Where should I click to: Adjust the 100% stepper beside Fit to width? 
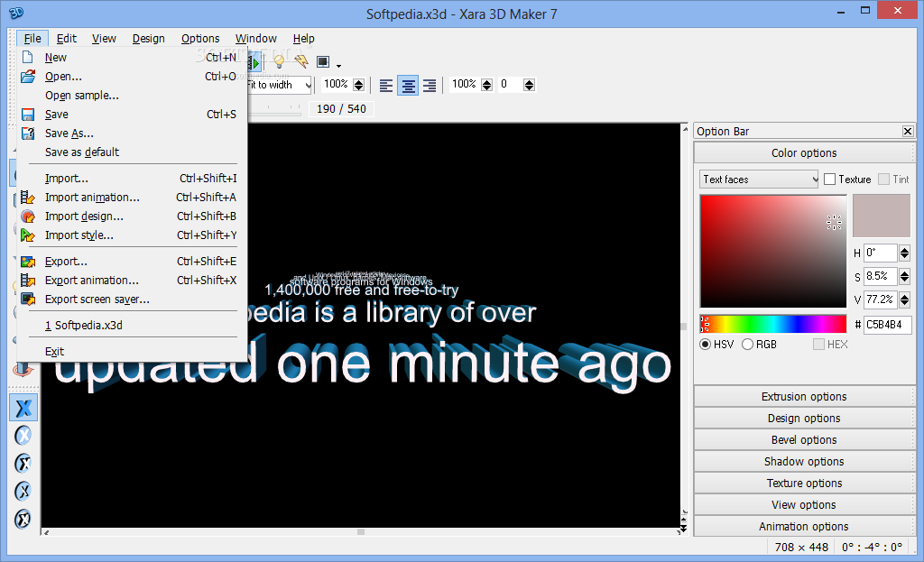coord(358,85)
